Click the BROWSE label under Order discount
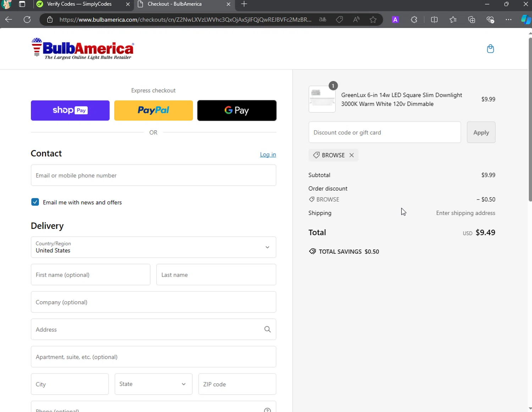Viewport: 532px width, 412px height. pos(328,199)
